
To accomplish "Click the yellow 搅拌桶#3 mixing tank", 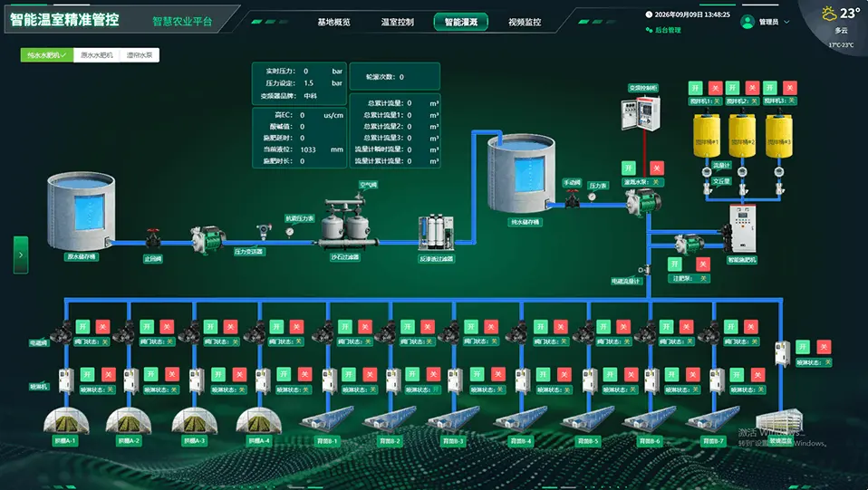I will tap(779, 136).
